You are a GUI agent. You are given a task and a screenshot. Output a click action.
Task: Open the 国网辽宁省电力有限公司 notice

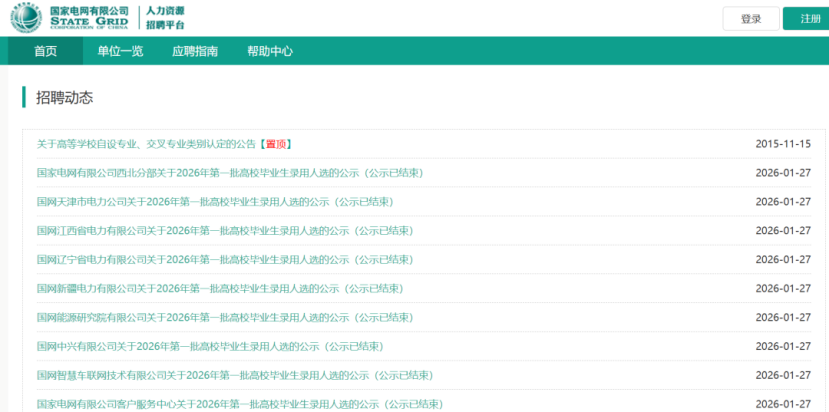tap(225, 260)
